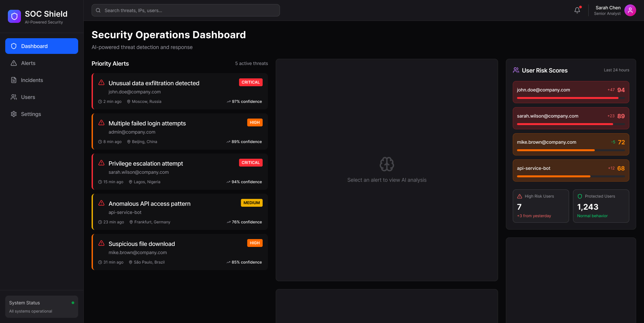
Task: Click the location pin beside Moscow, Russia
Action: [129, 102]
